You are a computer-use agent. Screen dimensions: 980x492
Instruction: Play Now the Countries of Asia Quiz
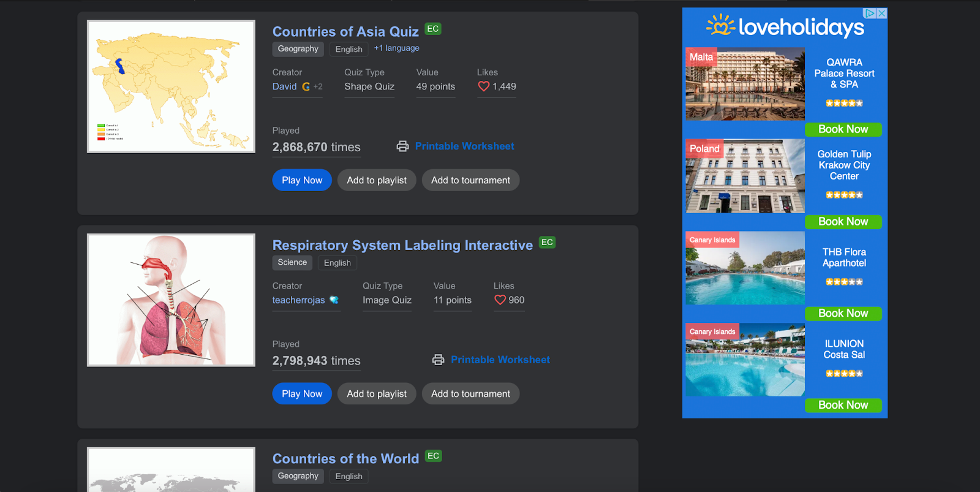[x=302, y=180]
